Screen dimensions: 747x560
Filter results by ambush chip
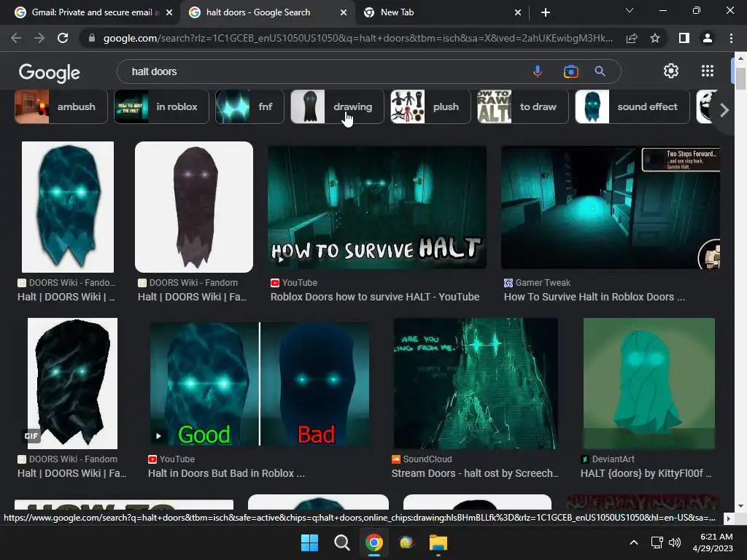click(61, 106)
